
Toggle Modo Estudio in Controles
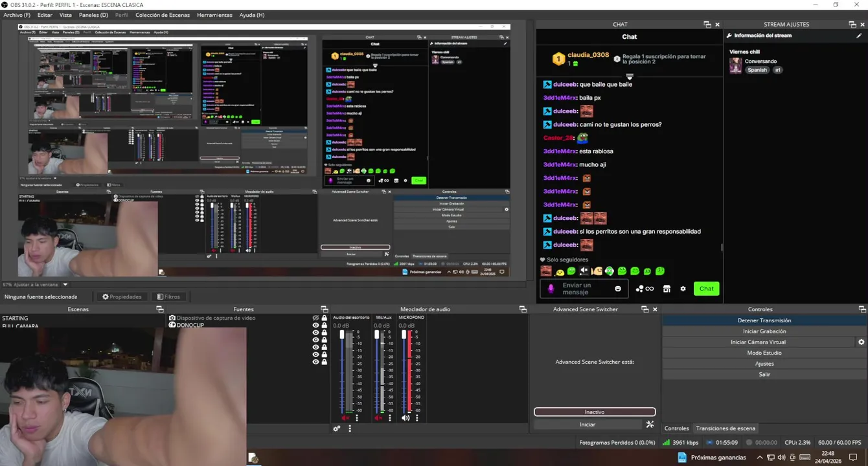(764, 353)
